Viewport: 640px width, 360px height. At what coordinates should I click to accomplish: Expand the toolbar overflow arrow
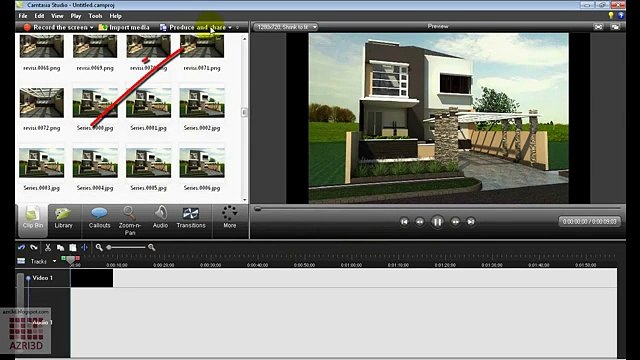[x=238, y=27]
